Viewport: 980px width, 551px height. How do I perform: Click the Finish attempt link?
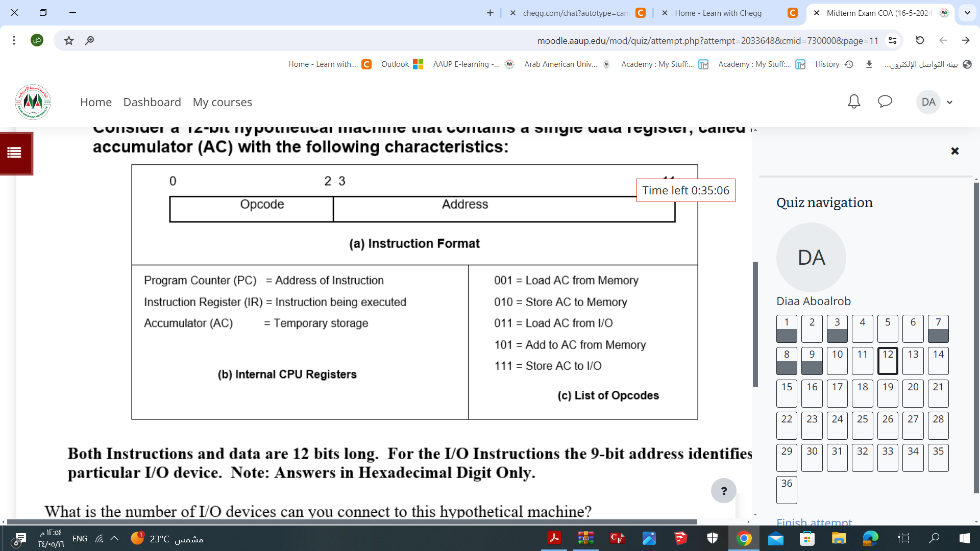814,522
